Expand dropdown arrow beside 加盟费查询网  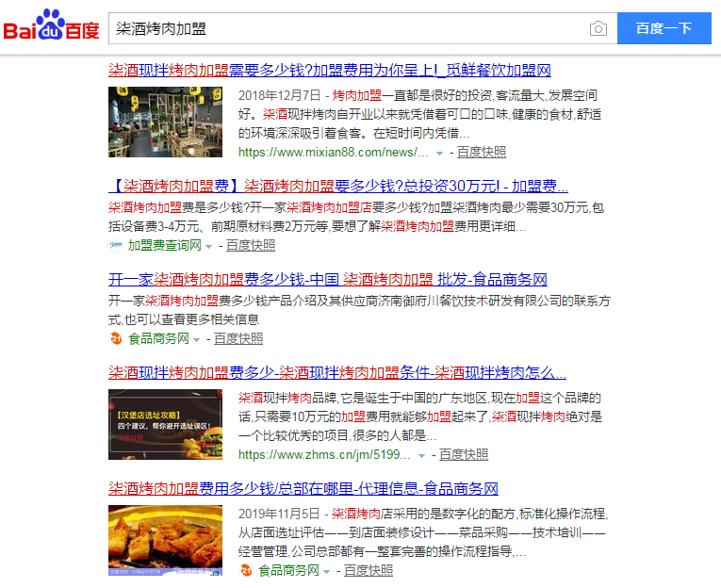[x=209, y=247]
